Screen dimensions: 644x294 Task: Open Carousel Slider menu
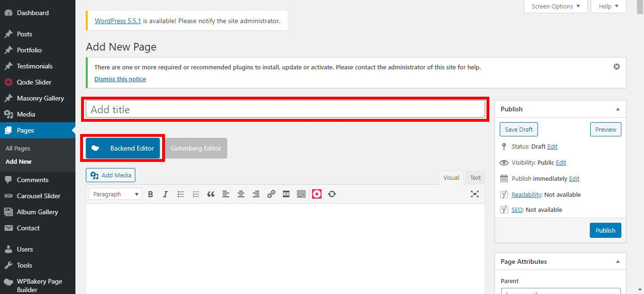coord(38,196)
